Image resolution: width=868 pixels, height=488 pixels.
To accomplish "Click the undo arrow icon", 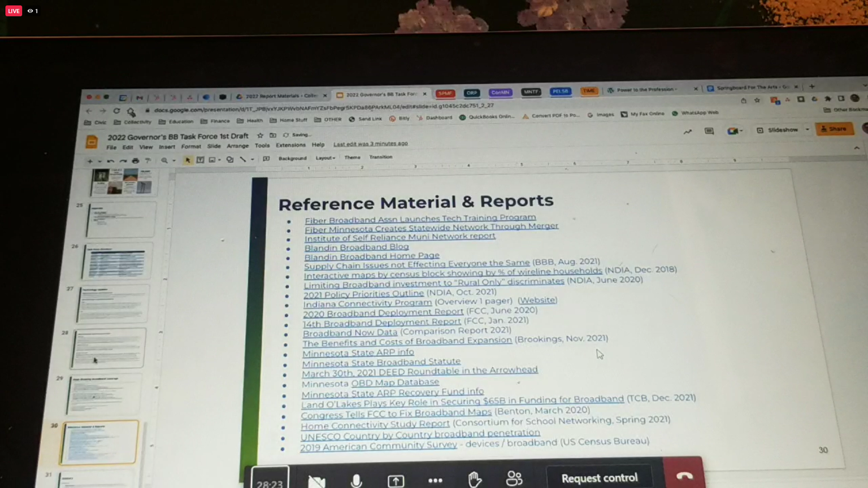I will coord(110,161).
